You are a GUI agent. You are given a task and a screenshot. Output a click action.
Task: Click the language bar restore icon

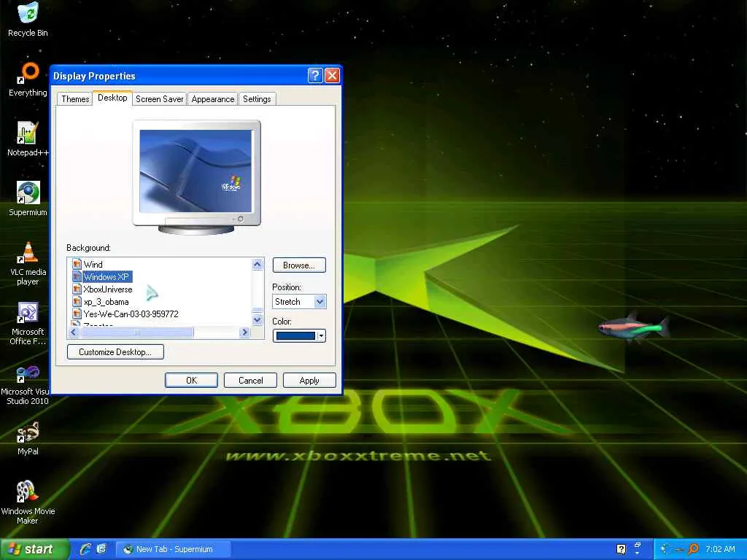pyautogui.click(x=638, y=545)
